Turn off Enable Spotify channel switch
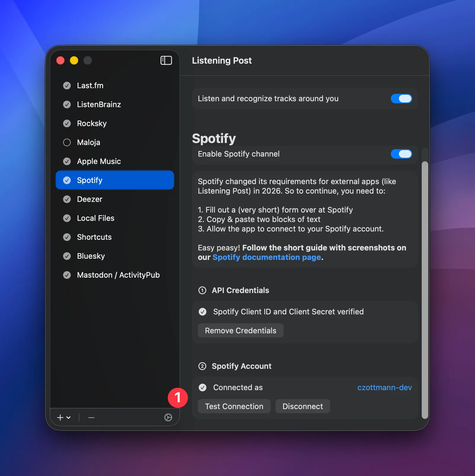The height and width of the screenshot is (476, 475). tap(401, 154)
